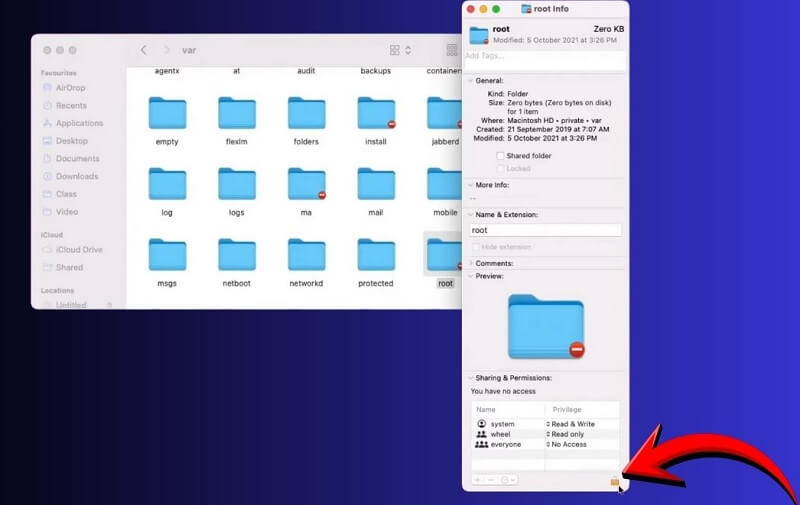Image resolution: width=800 pixels, height=505 pixels.
Task: Open Downloads in Finder sidebar
Action: (x=70, y=176)
